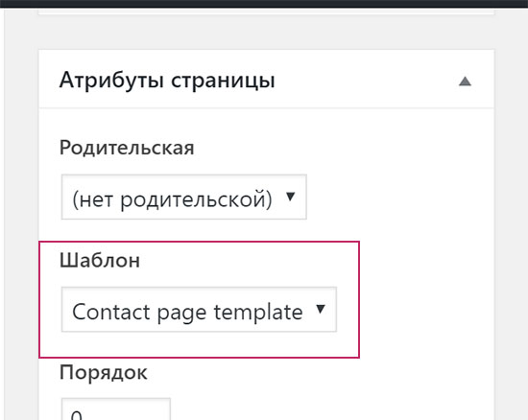Click the metabox edge above Атрибуты страницы
The width and height of the screenshot is (528, 420).
point(266,12)
